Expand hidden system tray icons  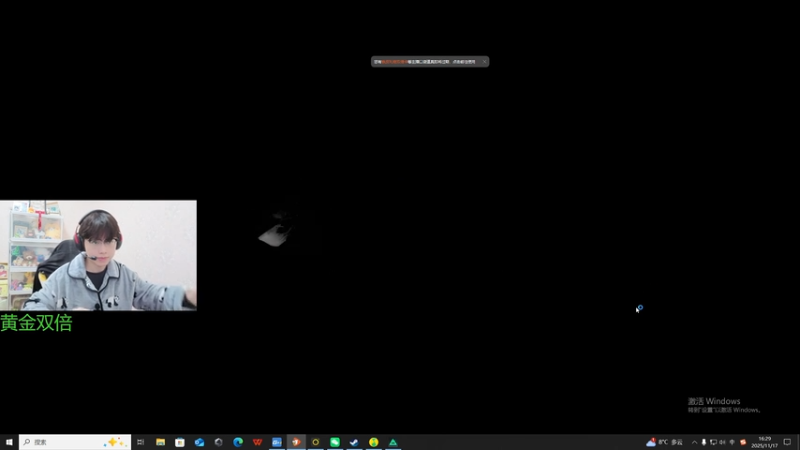click(x=694, y=442)
